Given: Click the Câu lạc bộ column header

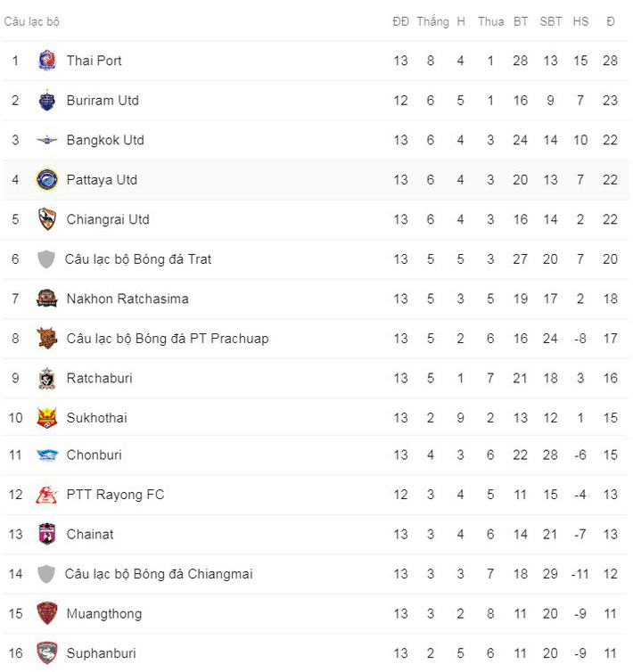Looking at the screenshot, I should (32, 21).
